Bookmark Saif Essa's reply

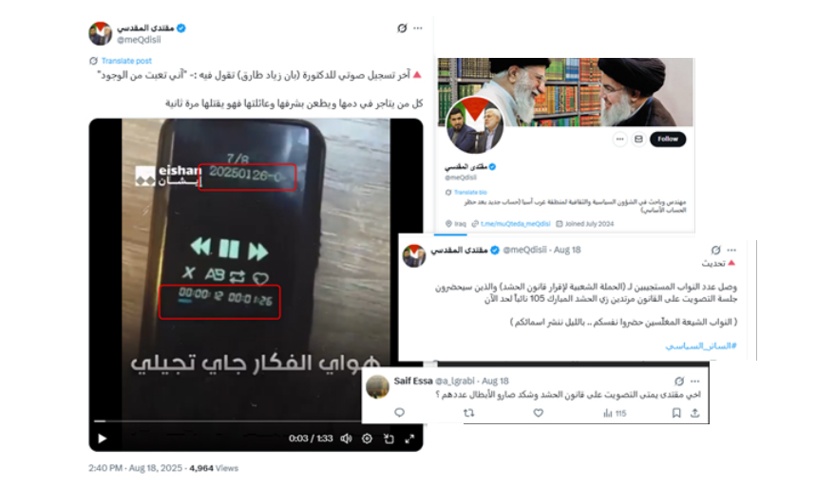pos(676,413)
